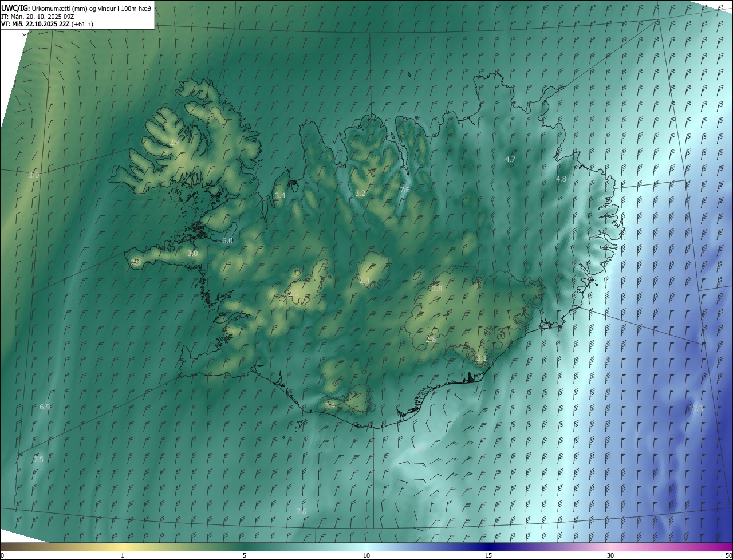Click the 3.0 value on Snæfellsnes peninsula

click(192, 253)
